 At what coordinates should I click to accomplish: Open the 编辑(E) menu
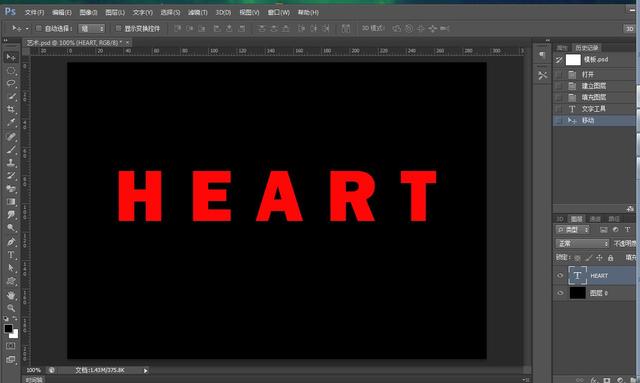(62, 12)
